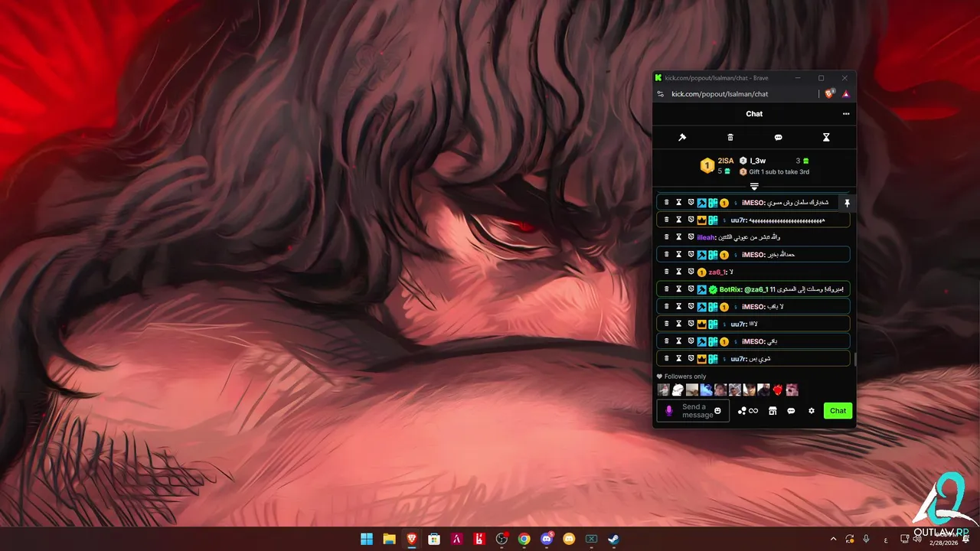Open Google Chrome from the taskbar
980x551 pixels.
pyautogui.click(x=524, y=539)
